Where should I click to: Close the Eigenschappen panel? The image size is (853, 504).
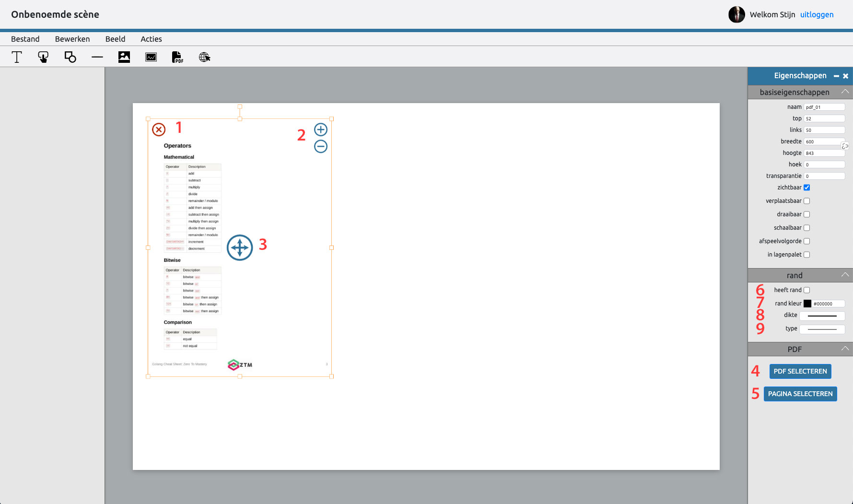[x=845, y=76]
